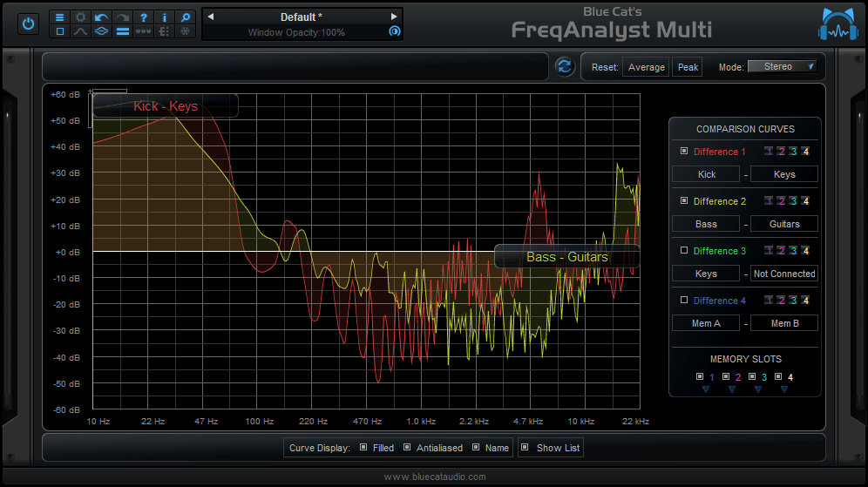The height and width of the screenshot is (487, 868).
Task: Toggle the Show List checkbox
Action: click(x=525, y=447)
